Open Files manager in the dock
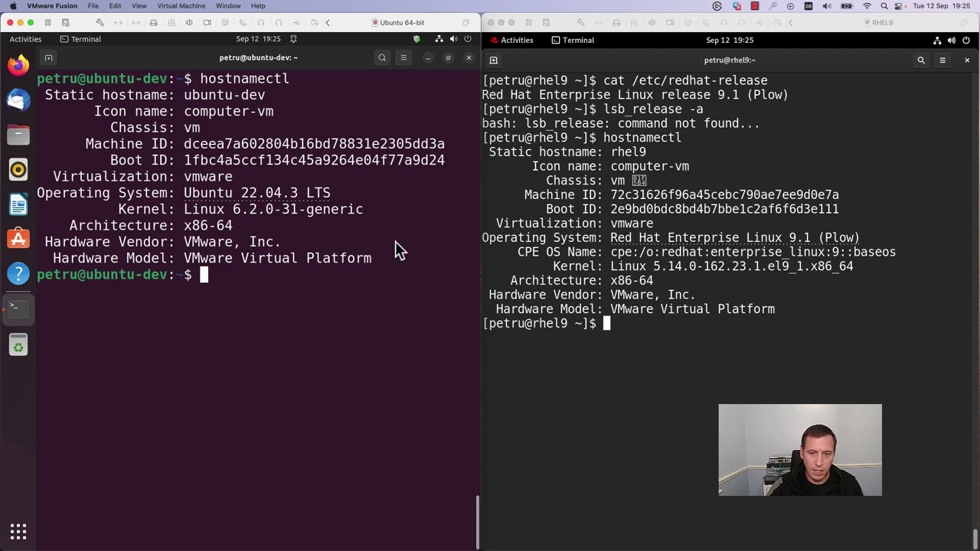Screen dimensions: 980x551 (x=18, y=135)
